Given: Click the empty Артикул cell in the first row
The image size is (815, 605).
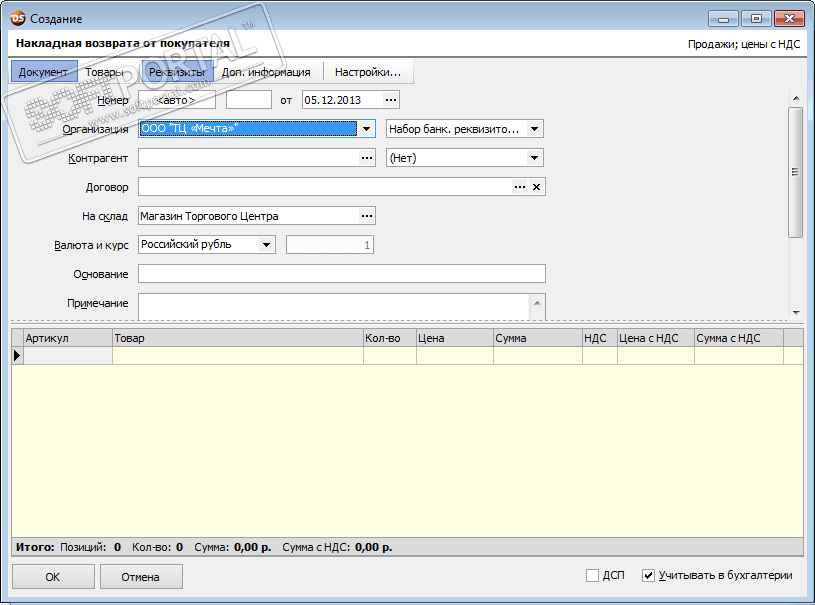Looking at the screenshot, I should coord(68,356).
